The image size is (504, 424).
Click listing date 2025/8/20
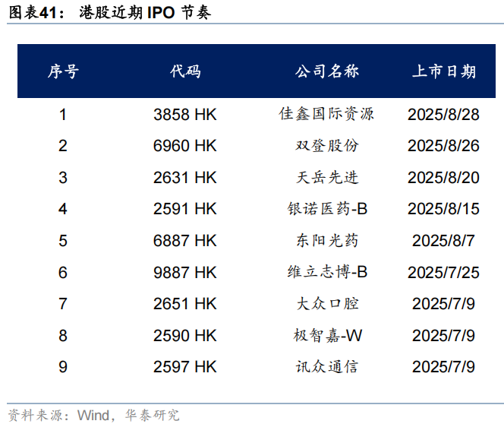(x=443, y=178)
